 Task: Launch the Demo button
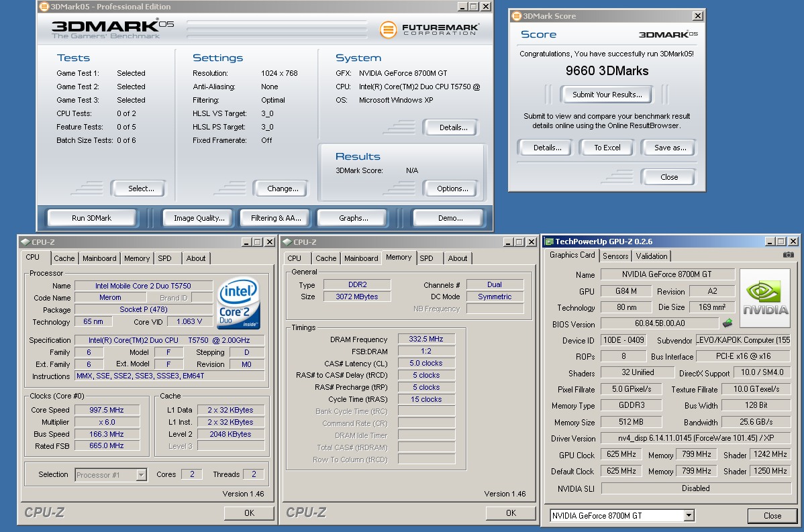450,218
